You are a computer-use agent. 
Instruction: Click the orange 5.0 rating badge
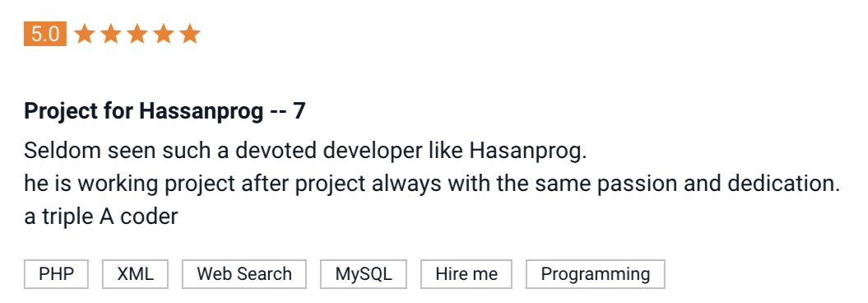click(44, 35)
